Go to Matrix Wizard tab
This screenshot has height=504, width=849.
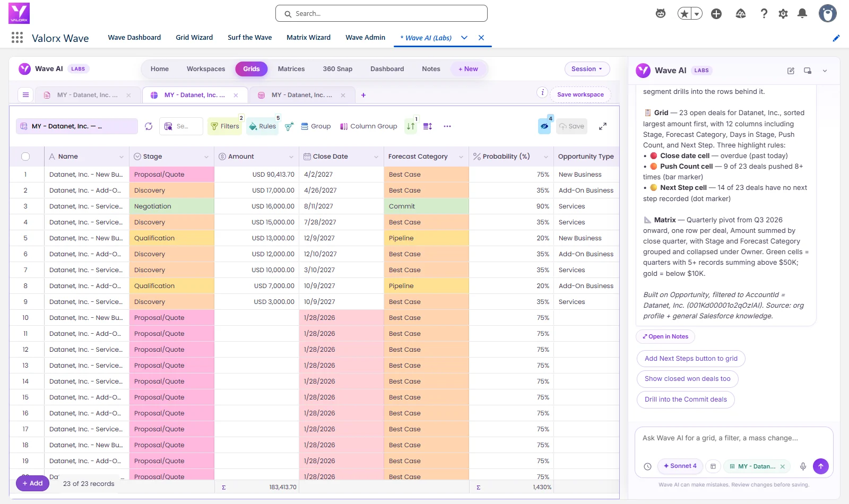pos(308,38)
